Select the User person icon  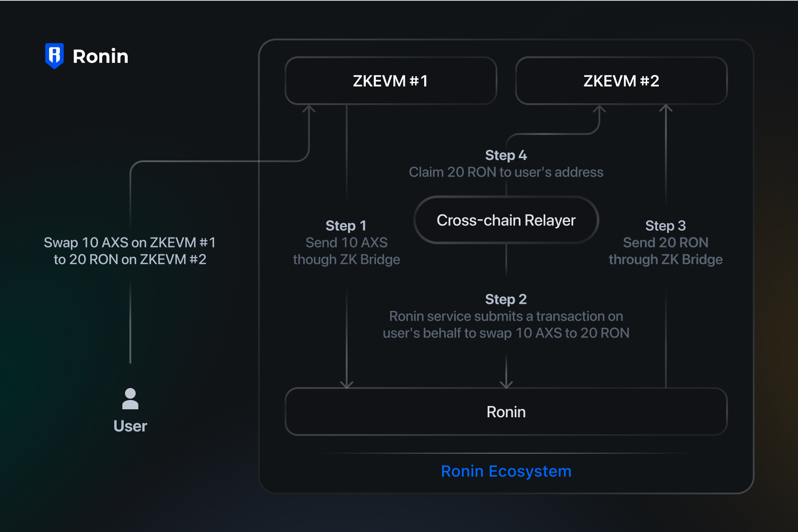(130, 399)
